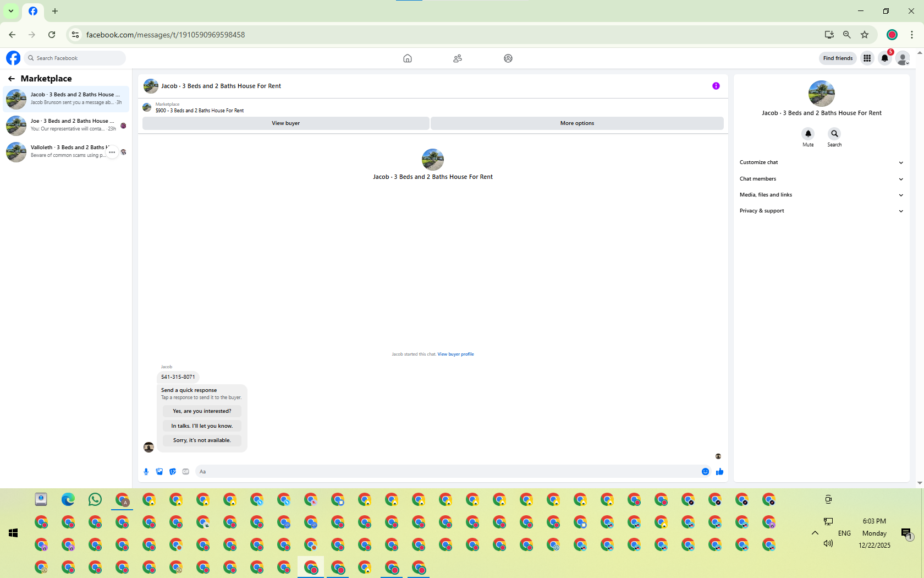Click the conversation information icon
Image resolution: width=924 pixels, height=578 pixels.
click(716, 86)
